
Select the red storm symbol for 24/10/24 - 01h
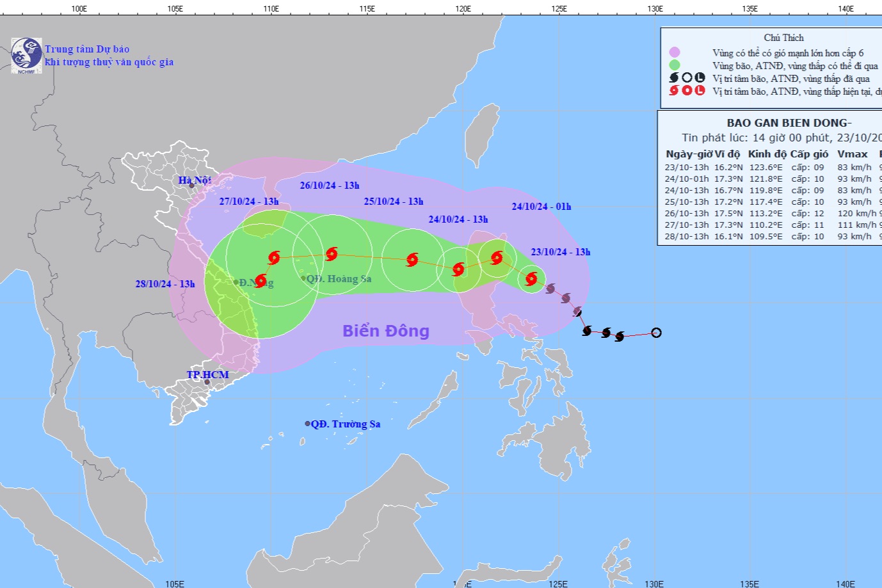[x=497, y=258]
